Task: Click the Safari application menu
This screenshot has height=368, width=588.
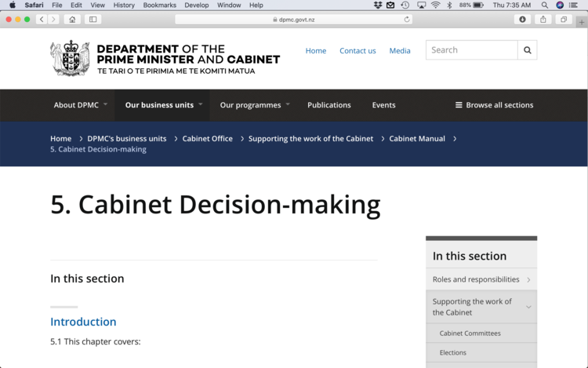Action: coord(34,5)
